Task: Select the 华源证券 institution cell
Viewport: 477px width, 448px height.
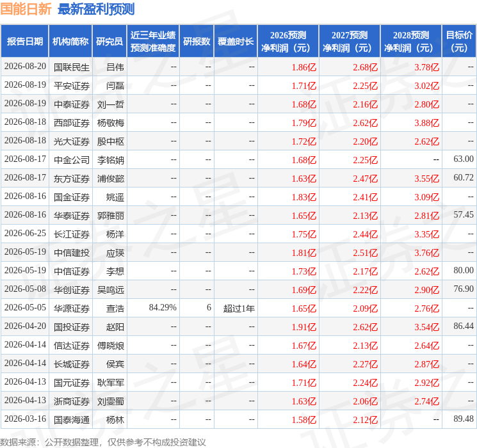Action: (x=72, y=308)
